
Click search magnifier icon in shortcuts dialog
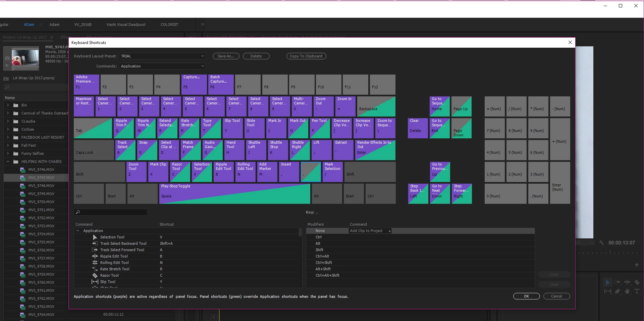pos(78,212)
